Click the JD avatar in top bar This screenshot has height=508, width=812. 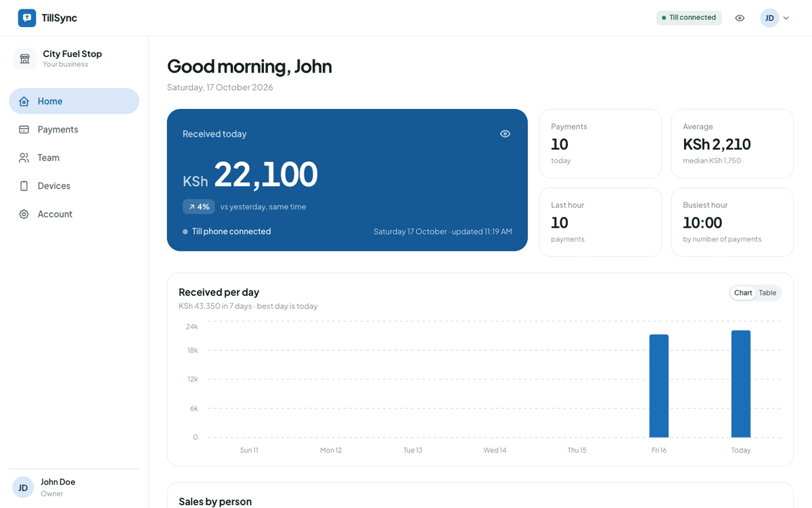(769, 18)
